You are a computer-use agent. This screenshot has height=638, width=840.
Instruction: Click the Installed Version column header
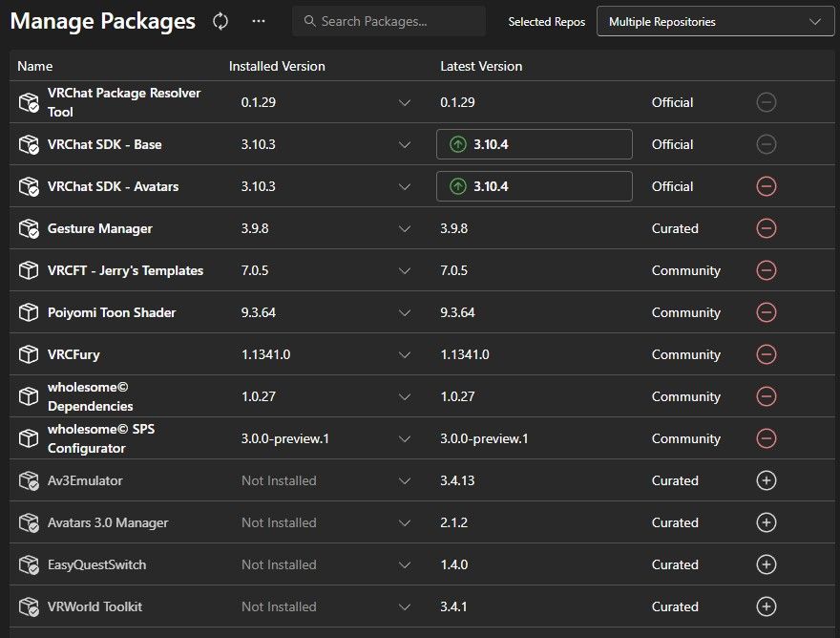tap(277, 66)
